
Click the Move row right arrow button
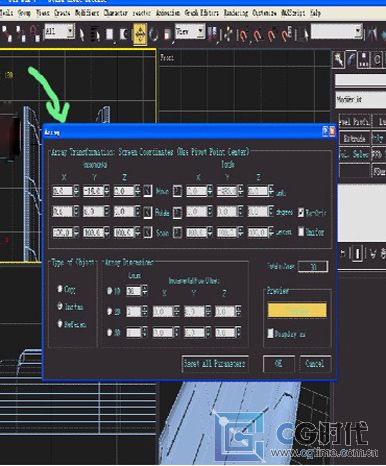[177, 192]
